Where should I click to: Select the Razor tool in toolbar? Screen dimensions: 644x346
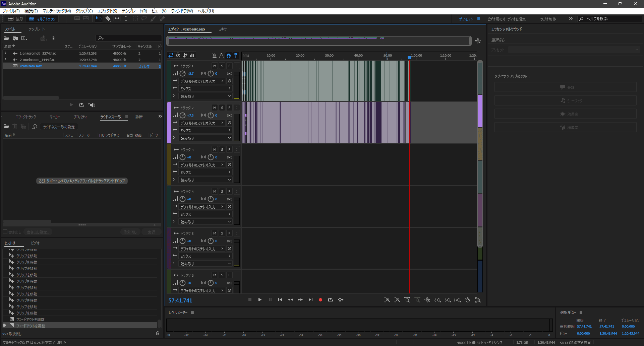point(108,19)
